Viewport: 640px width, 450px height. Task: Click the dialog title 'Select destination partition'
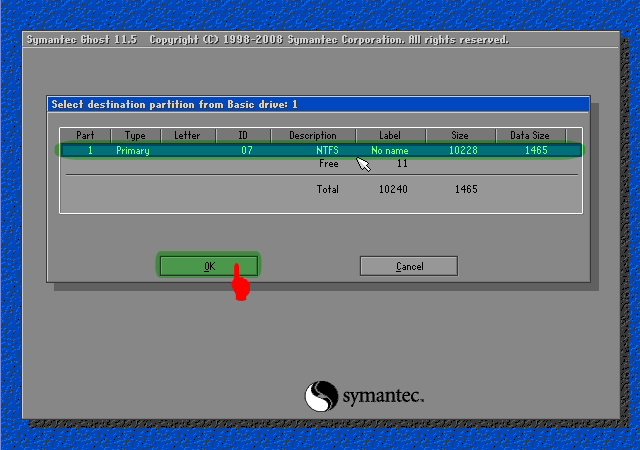tap(174, 105)
